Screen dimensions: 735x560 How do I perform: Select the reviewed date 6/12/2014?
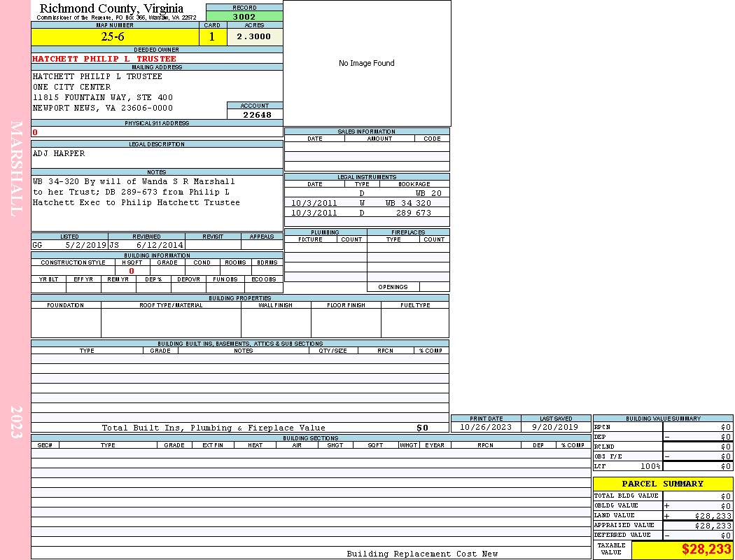pyautogui.click(x=160, y=246)
